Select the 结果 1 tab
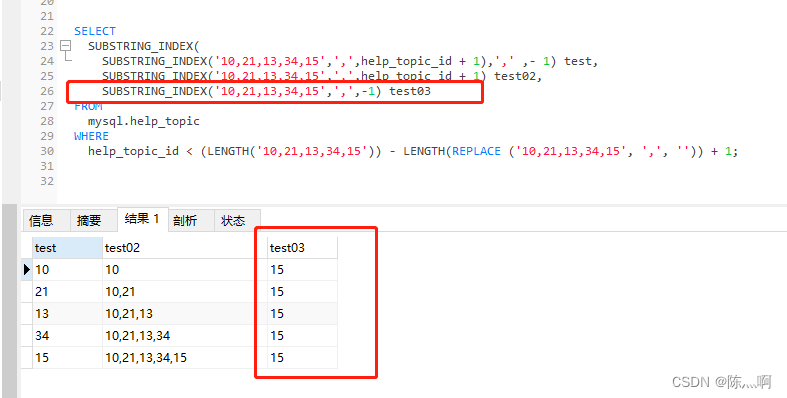 click(x=142, y=219)
